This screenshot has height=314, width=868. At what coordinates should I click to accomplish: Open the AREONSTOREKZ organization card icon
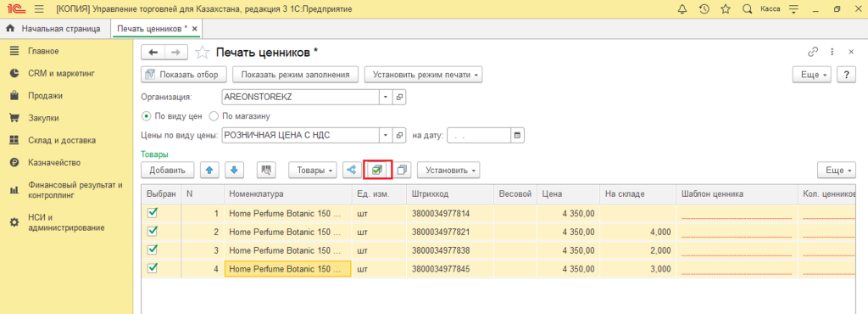[400, 97]
